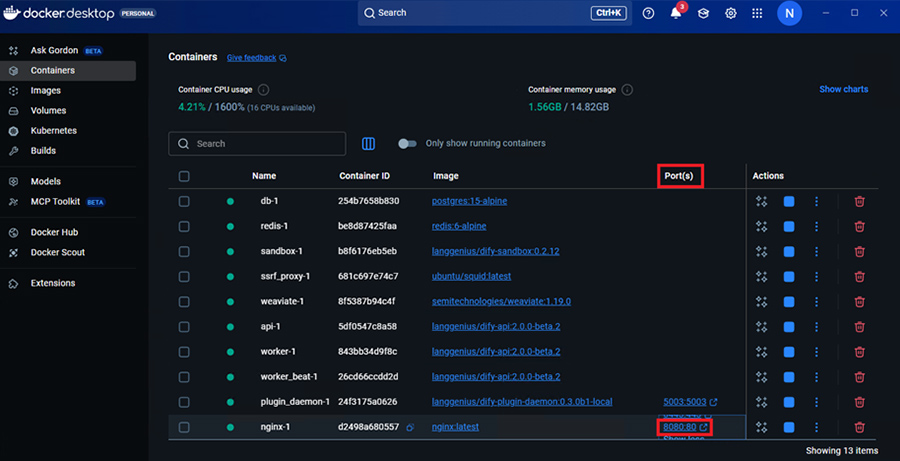Image resolution: width=900 pixels, height=461 pixels.
Task: Open more actions menu for worker-1
Action: coord(816,351)
